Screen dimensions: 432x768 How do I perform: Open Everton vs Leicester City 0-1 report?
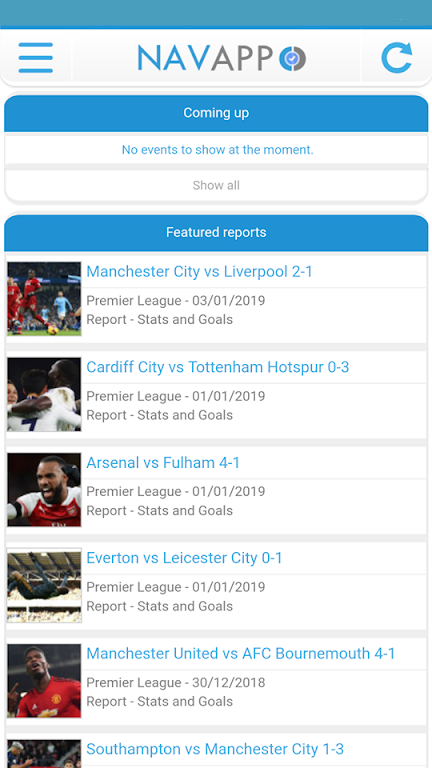(184, 558)
